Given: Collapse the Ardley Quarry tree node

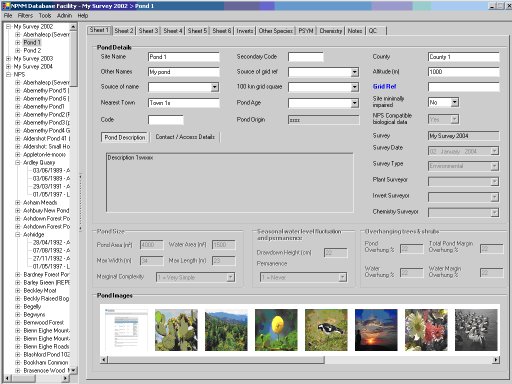Looking at the screenshot, I should (18, 162).
